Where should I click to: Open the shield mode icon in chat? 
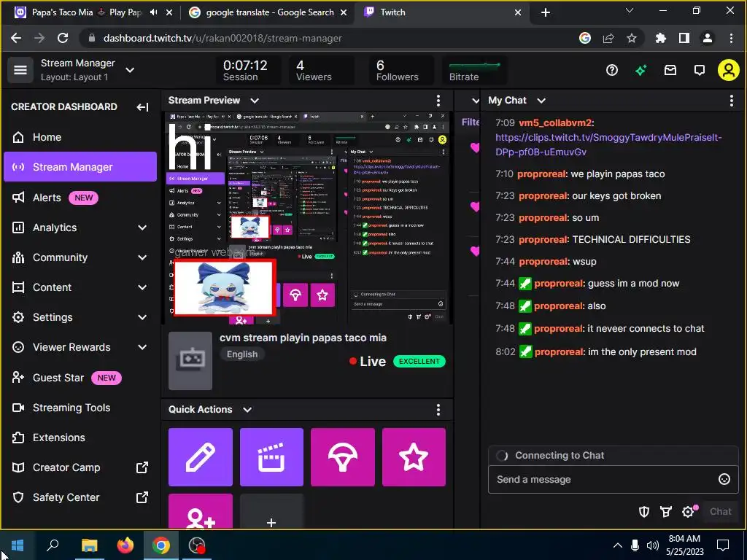(643, 511)
